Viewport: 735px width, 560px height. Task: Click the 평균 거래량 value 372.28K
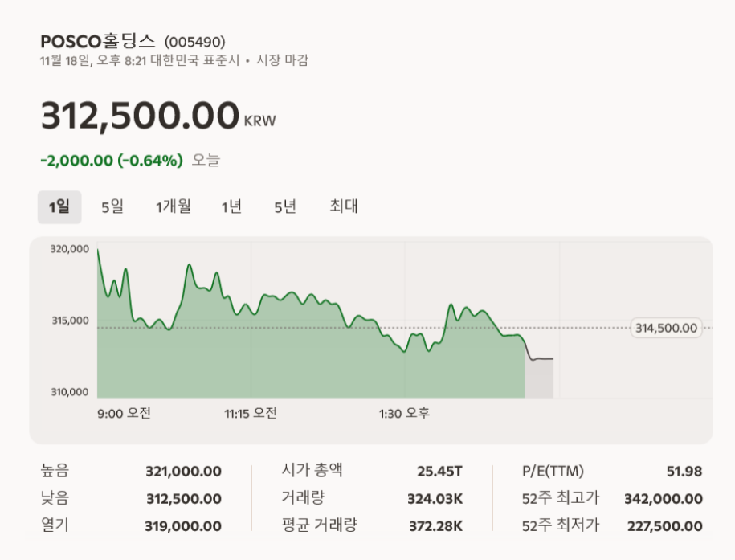[x=436, y=526]
